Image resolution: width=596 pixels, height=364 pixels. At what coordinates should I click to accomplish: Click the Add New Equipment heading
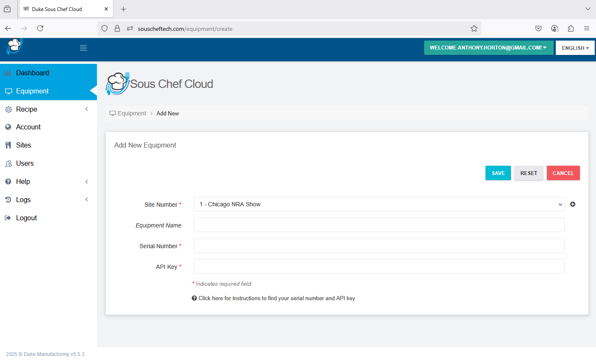coord(145,145)
